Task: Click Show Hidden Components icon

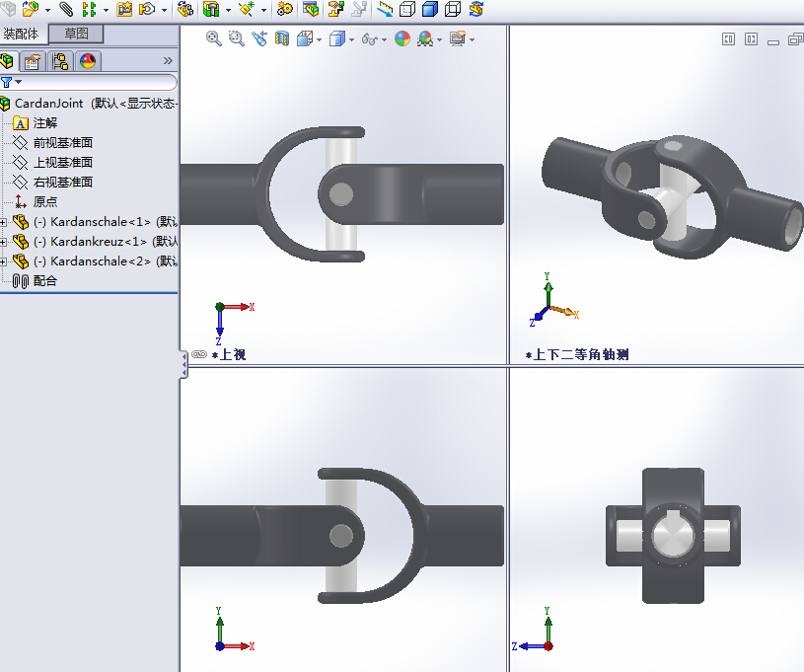Action: [x=184, y=9]
